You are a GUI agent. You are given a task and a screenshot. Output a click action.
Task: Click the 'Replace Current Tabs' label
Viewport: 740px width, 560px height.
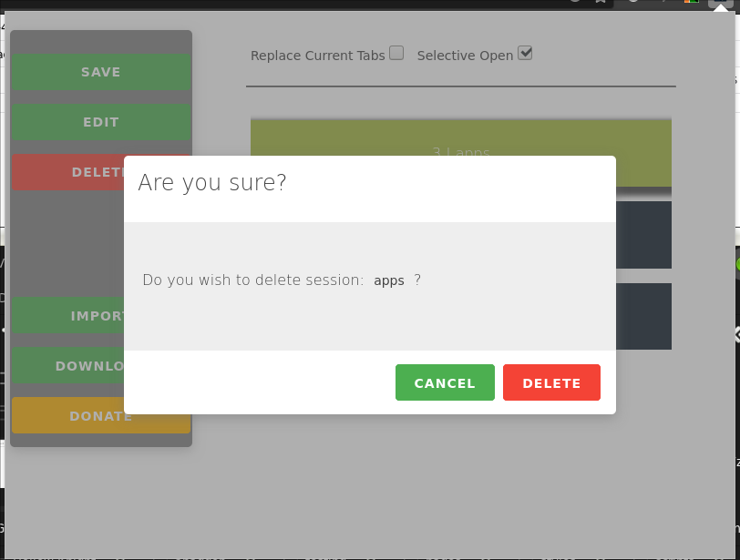tap(318, 56)
